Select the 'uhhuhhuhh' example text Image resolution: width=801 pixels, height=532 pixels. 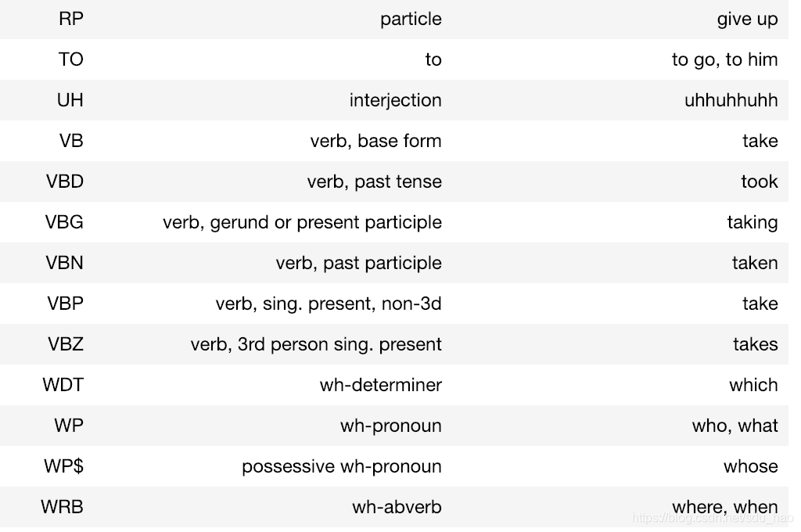[731, 100]
